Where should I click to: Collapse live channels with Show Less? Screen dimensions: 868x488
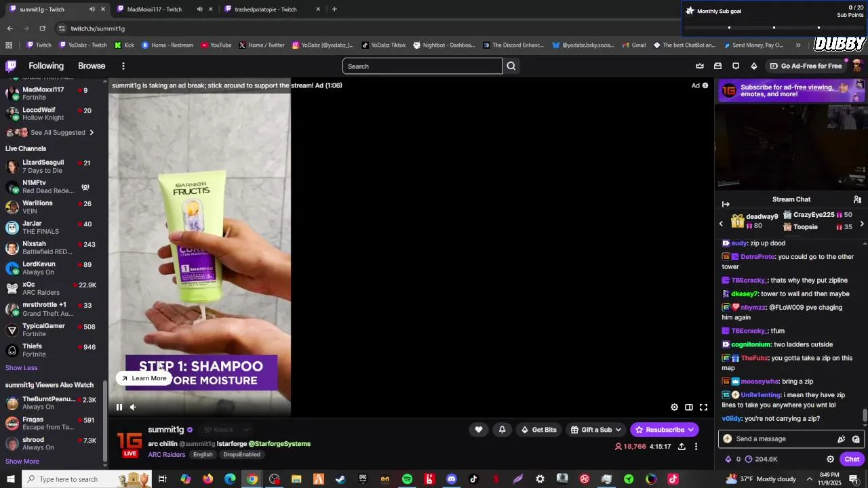tap(22, 368)
